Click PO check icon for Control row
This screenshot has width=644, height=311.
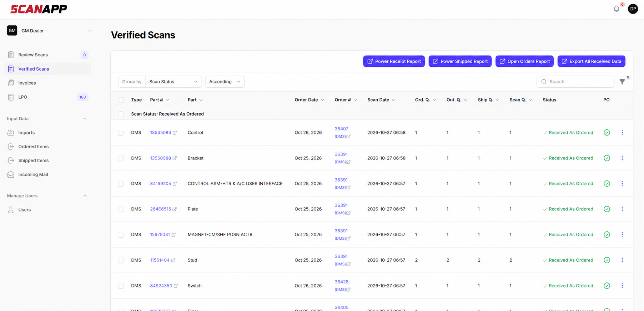pyautogui.click(x=607, y=133)
